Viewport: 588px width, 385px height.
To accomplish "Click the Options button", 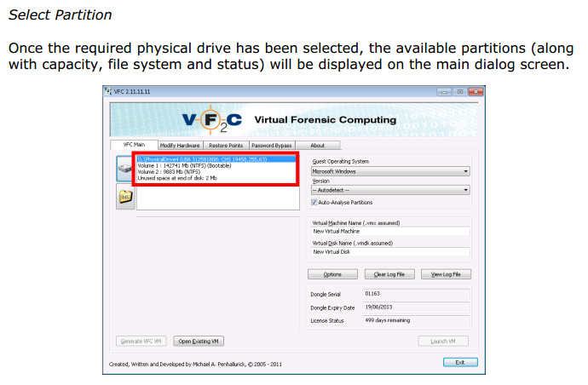I will coord(332,274).
